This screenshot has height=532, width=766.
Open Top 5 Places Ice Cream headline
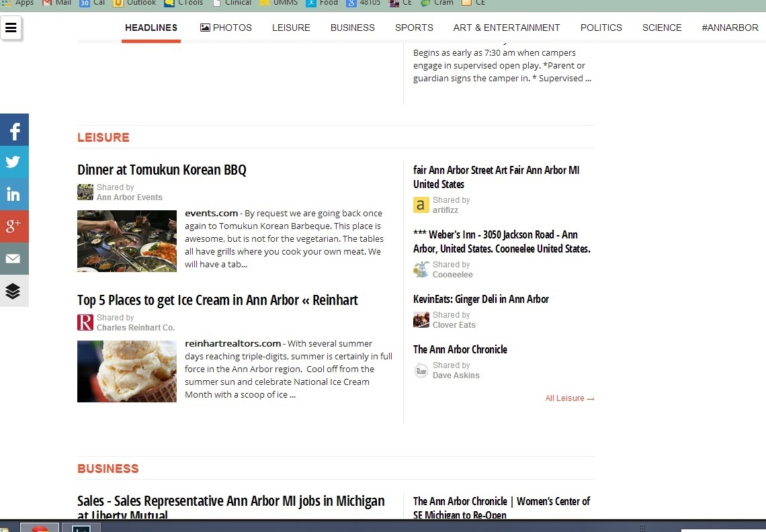point(218,300)
